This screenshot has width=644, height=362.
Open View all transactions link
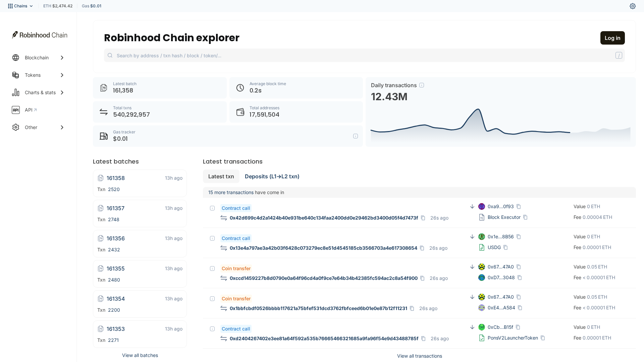pyautogui.click(x=419, y=356)
